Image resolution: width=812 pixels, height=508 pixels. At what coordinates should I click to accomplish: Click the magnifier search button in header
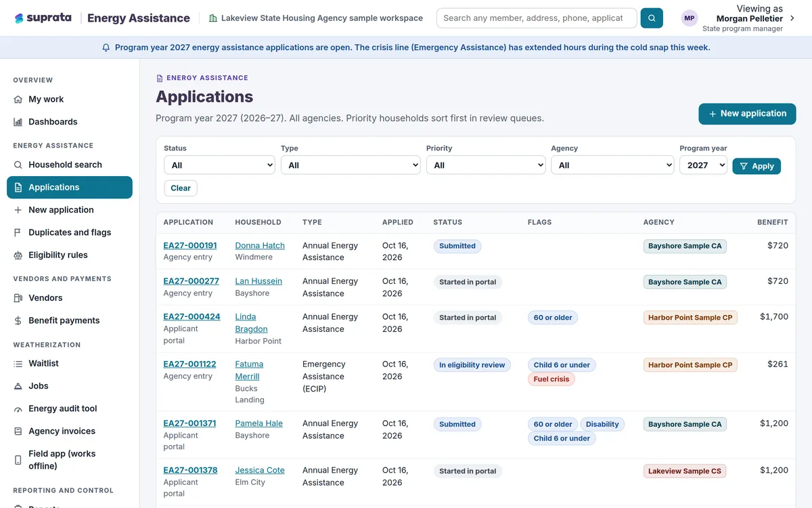[652, 18]
